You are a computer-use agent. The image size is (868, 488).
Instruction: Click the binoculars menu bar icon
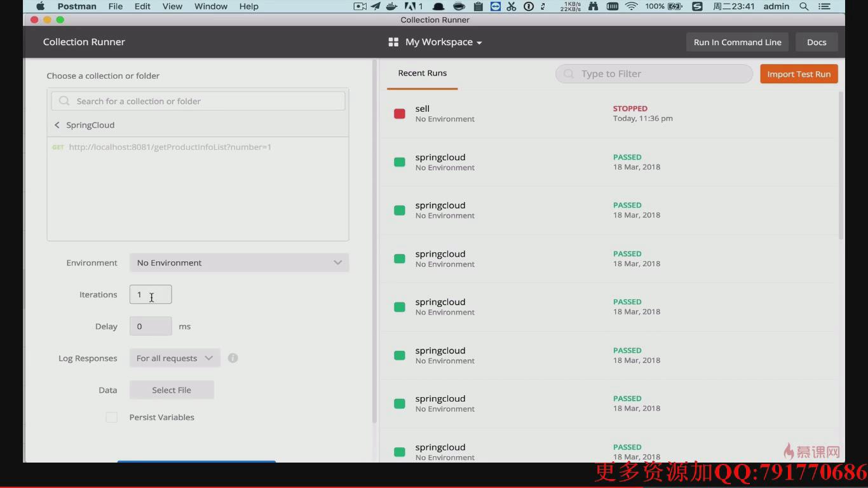[593, 6]
